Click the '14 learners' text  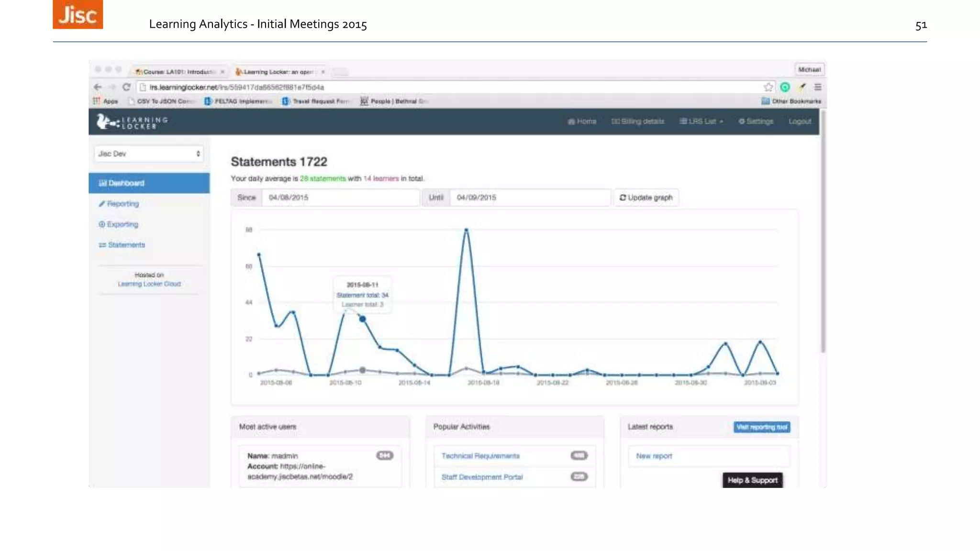[x=381, y=178]
